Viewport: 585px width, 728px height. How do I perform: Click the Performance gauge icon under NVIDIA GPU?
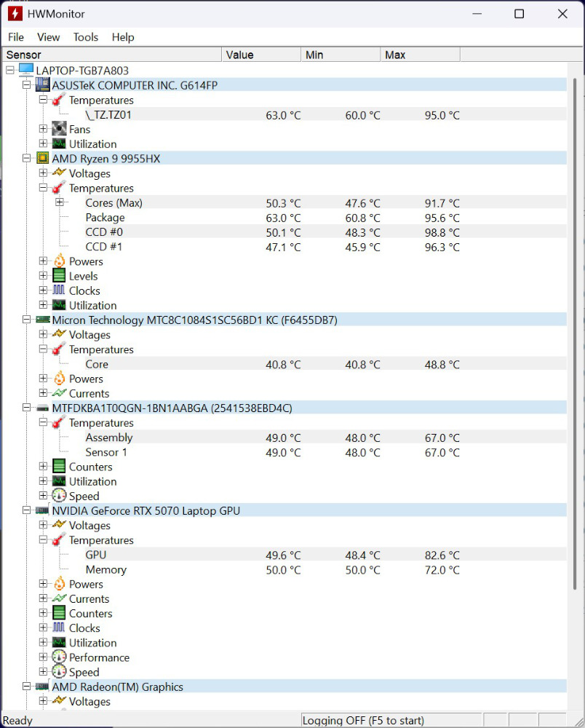(59, 657)
